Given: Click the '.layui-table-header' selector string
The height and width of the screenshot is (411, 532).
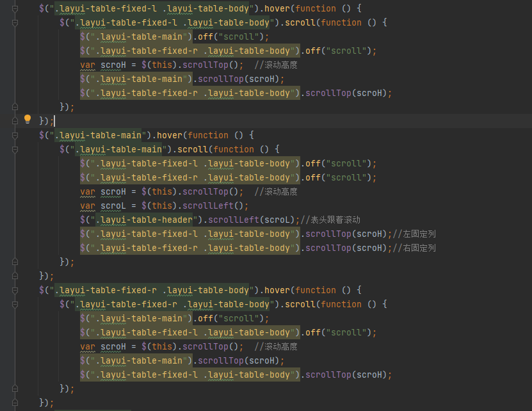Looking at the screenshot, I should tap(144, 220).
